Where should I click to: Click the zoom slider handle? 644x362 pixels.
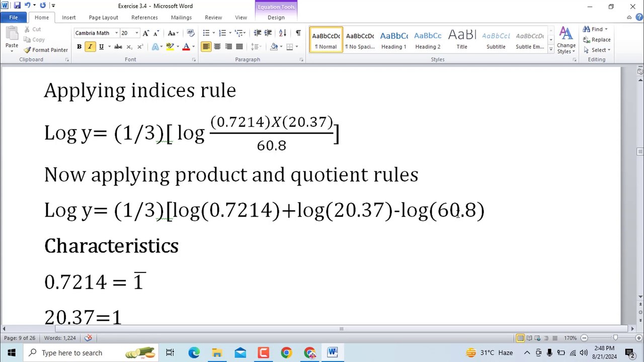[x=615, y=338]
